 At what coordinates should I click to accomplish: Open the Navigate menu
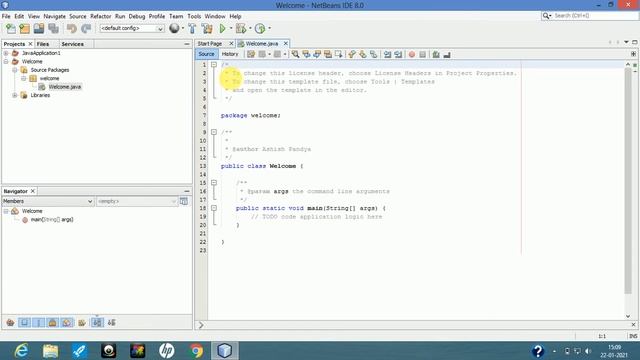(54, 16)
